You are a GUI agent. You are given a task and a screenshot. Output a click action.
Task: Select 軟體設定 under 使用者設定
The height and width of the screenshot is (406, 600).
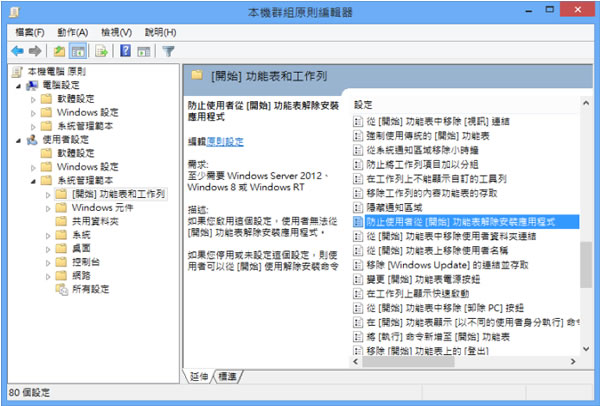pos(76,153)
